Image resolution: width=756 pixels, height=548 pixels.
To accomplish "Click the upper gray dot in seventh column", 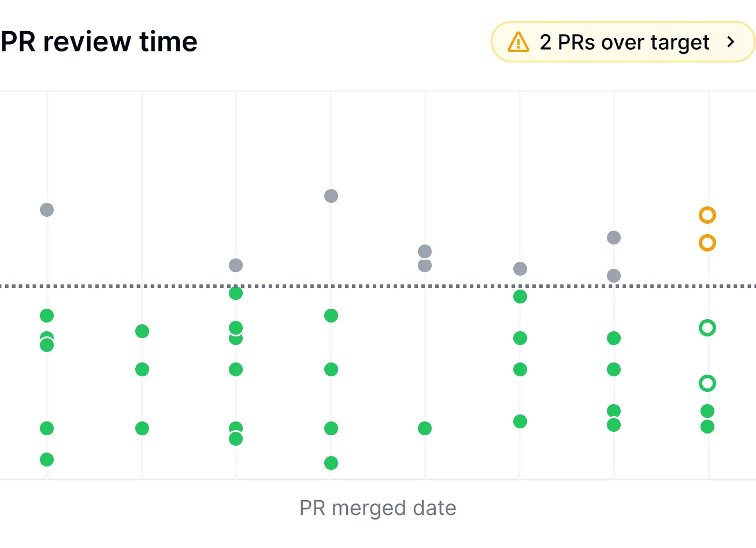I will click(614, 238).
